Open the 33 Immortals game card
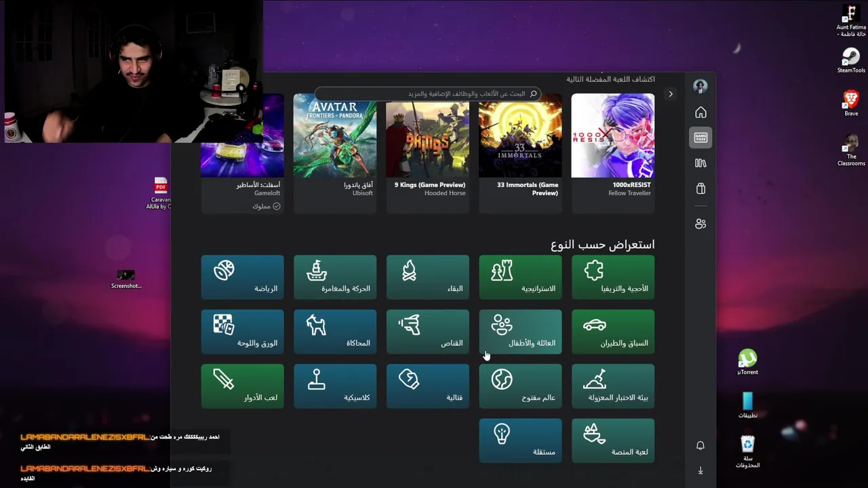The width and height of the screenshot is (868, 488). point(520,153)
